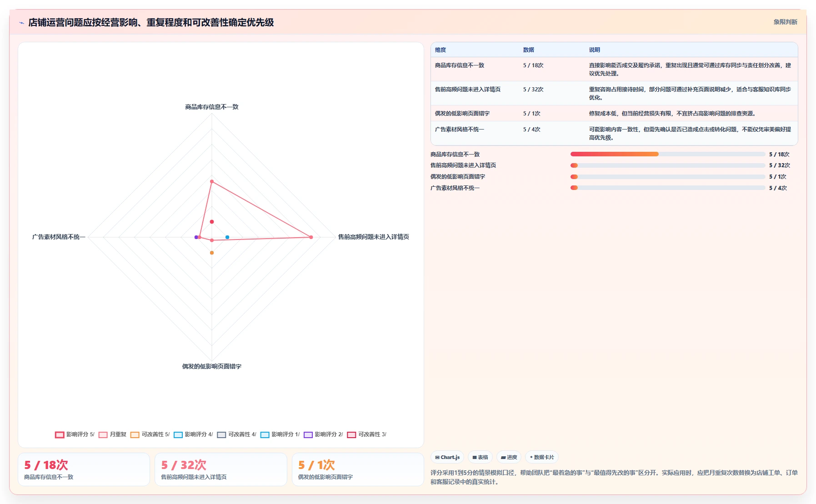Click the 5 / 18次 value beside progress bar
Viewport: 816px width, 504px height.
coord(779,155)
